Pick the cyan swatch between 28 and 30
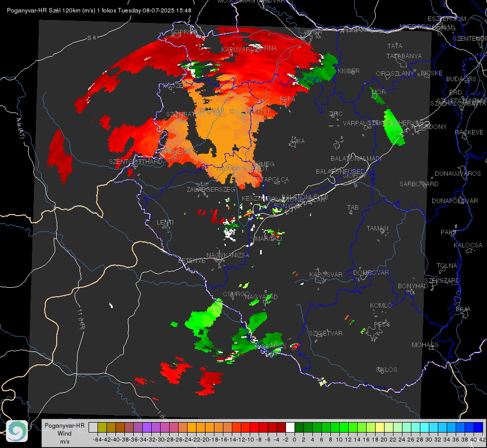Viewport: 487px width, 448px height. click(x=425, y=427)
